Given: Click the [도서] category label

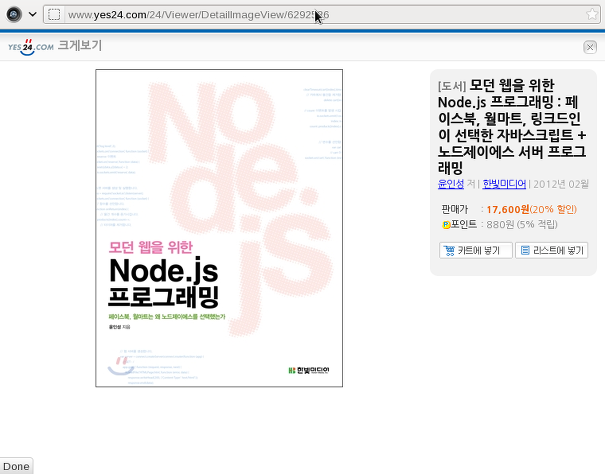Looking at the screenshot, I should click(x=452, y=86).
